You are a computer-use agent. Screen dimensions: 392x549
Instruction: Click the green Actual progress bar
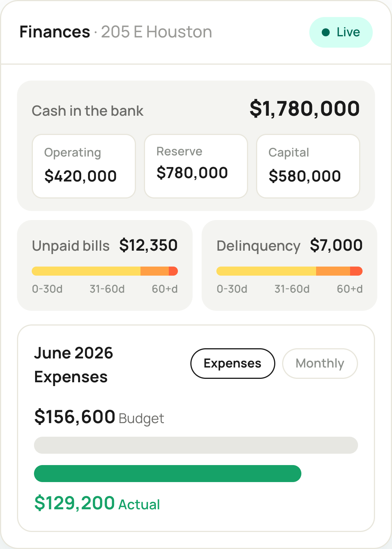click(168, 473)
